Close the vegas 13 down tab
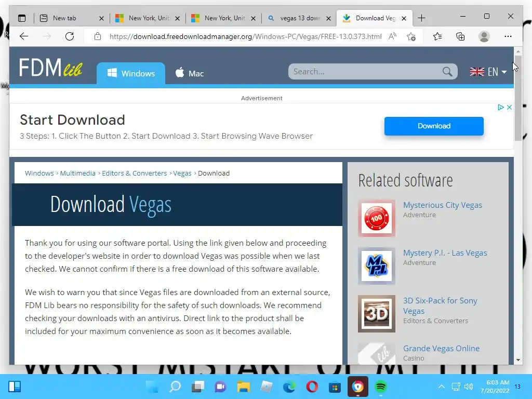The width and height of the screenshot is (532, 399). pos(328,18)
